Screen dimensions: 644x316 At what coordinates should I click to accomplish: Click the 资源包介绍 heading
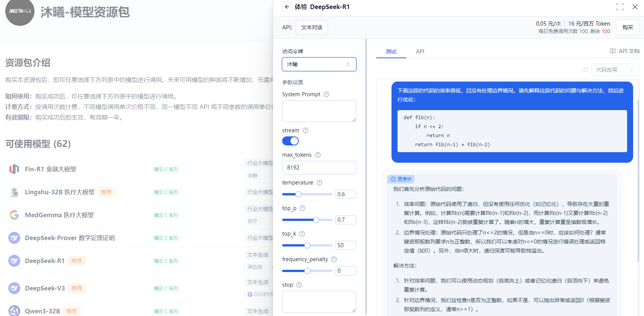pos(28,62)
